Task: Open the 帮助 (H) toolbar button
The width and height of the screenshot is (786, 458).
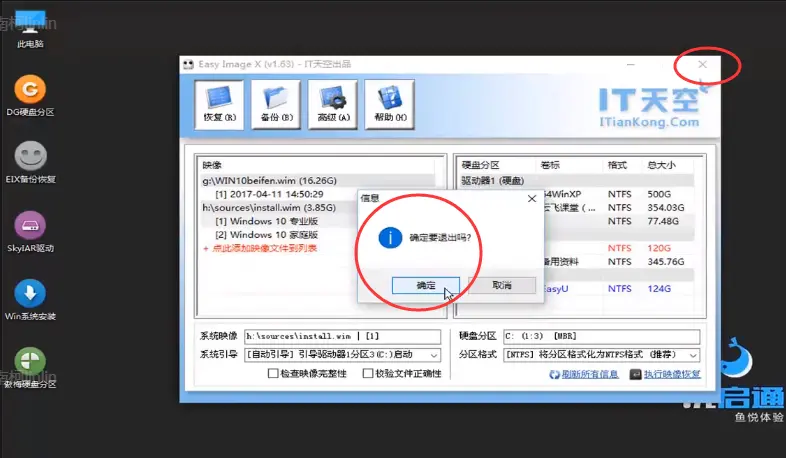Action: [390, 105]
